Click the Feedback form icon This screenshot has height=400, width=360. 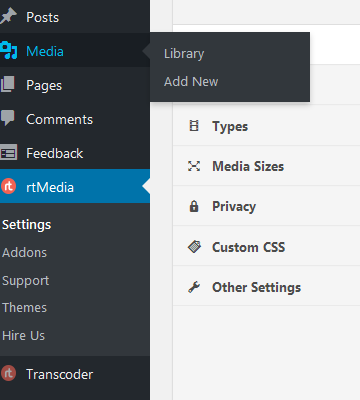click(8, 153)
